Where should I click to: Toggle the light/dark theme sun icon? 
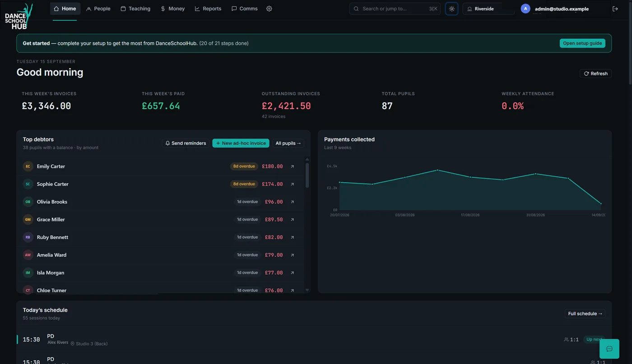pos(451,9)
